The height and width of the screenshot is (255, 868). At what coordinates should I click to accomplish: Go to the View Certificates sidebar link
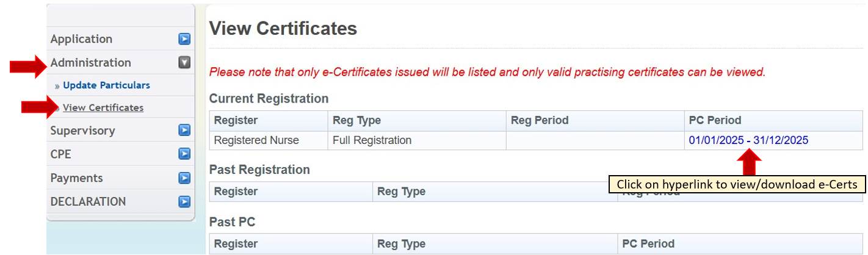[x=103, y=108]
